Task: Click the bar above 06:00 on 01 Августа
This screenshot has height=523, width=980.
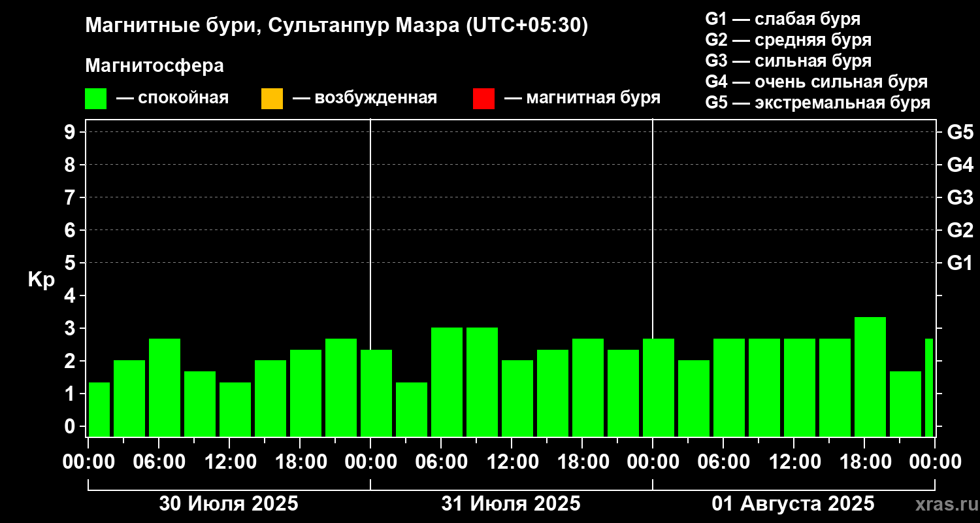Action: 729,388
